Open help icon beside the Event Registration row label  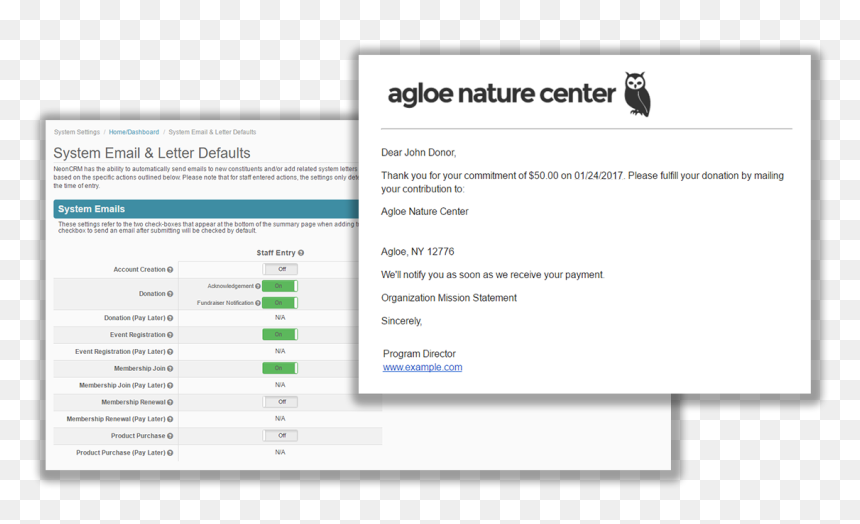coord(170,335)
